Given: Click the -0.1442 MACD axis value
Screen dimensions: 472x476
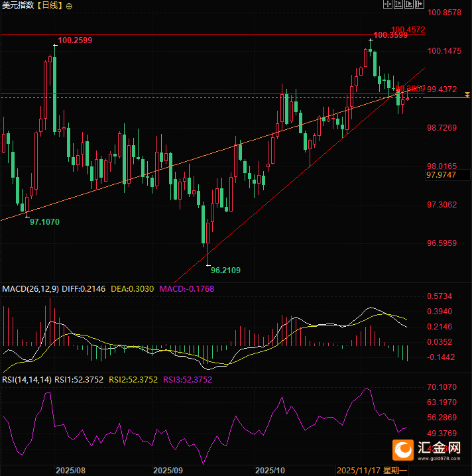Looking at the screenshot, I should 441,357.
